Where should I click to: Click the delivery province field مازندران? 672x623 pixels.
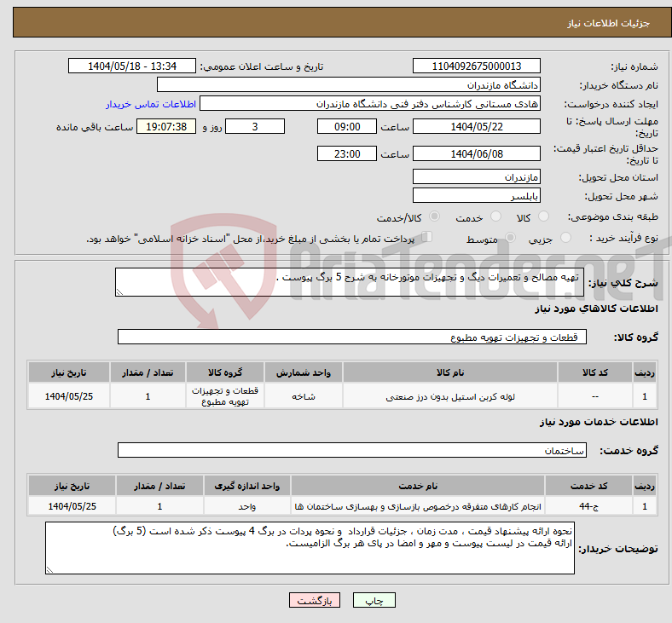click(x=476, y=176)
